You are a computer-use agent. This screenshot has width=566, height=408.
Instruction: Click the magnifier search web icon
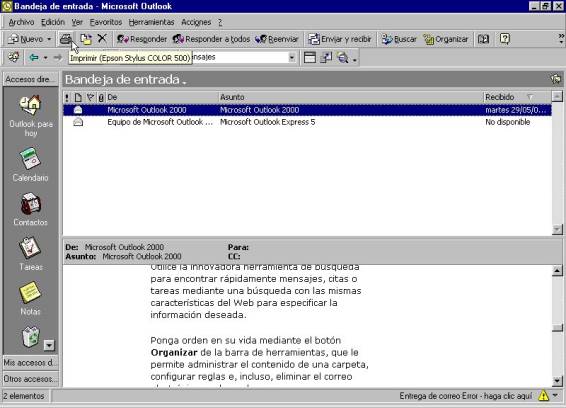pyautogui.click(x=343, y=57)
